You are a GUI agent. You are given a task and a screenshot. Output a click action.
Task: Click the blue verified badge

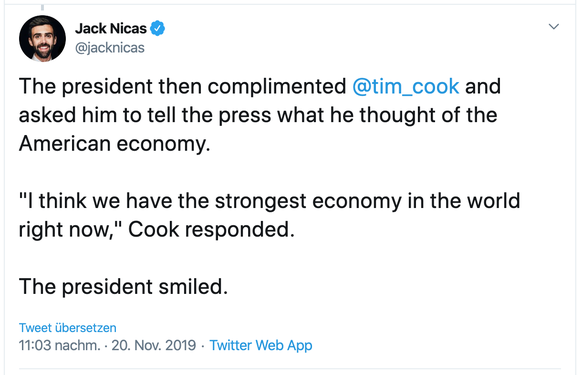(x=157, y=28)
